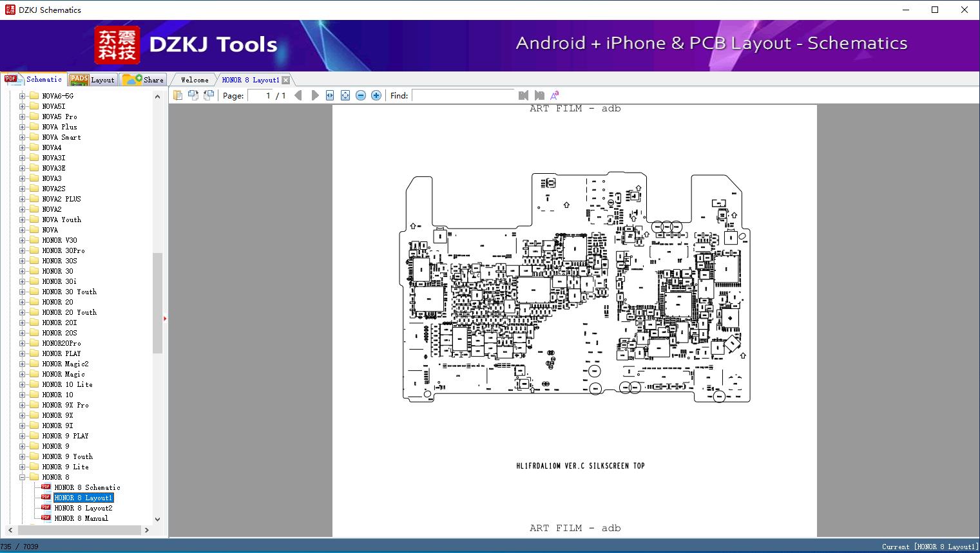Select the HONOR20Pro folder label
Screen dimensions: 980x553
[x=62, y=343]
